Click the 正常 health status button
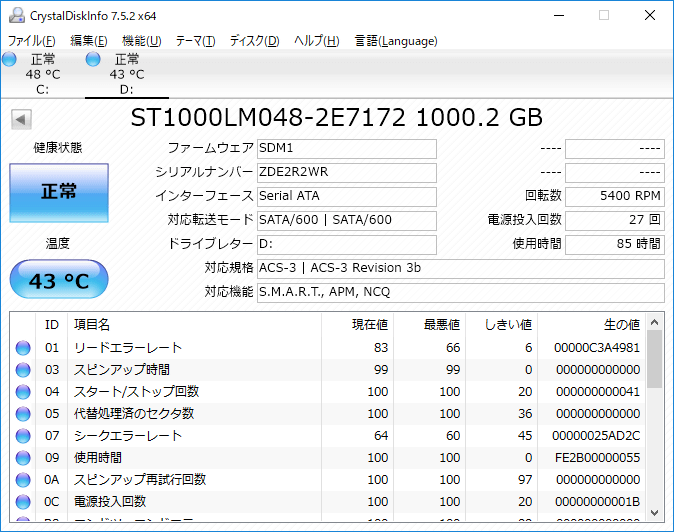The image size is (674, 532). tap(58, 192)
